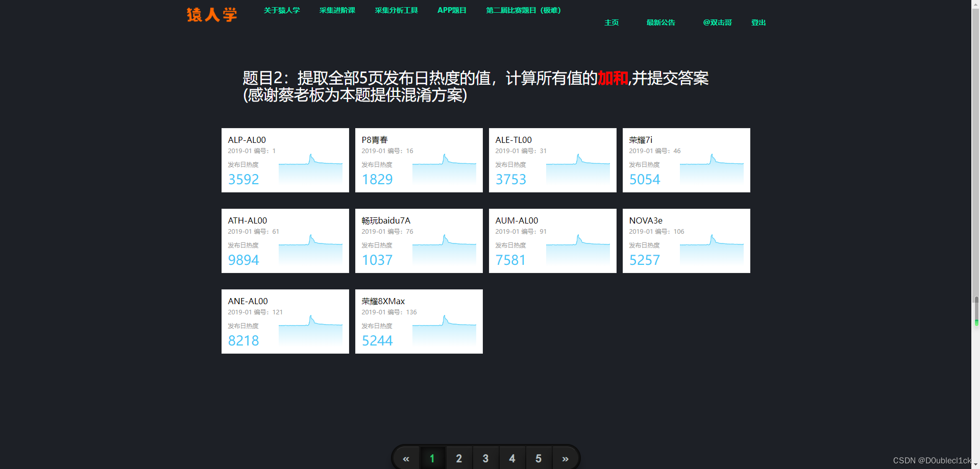The image size is (980, 469).
Task: Click the heat value 1829
Action: pyautogui.click(x=377, y=179)
